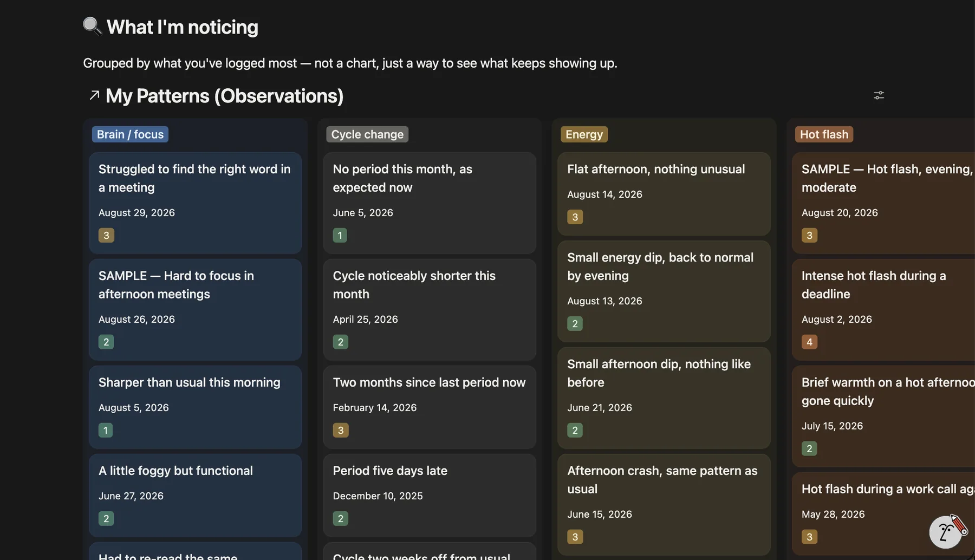Open view settings sliders icon
The width and height of the screenshot is (975, 560).
click(879, 95)
